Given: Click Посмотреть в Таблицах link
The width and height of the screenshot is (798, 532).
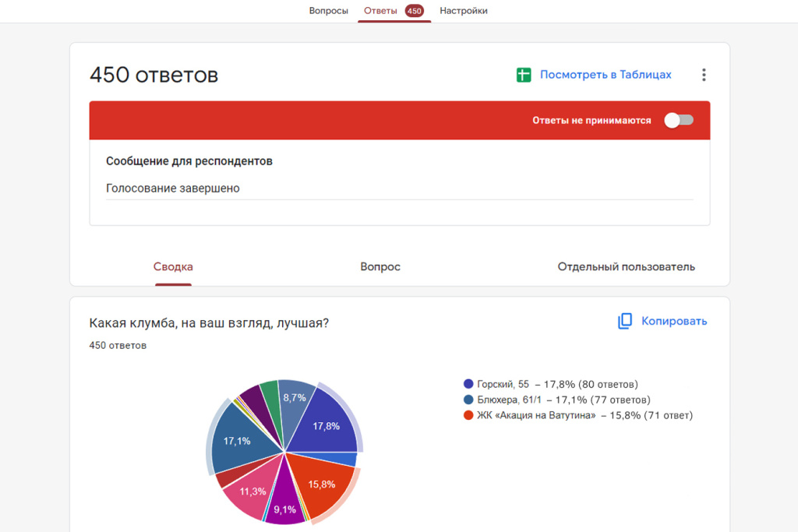Looking at the screenshot, I should [606, 75].
